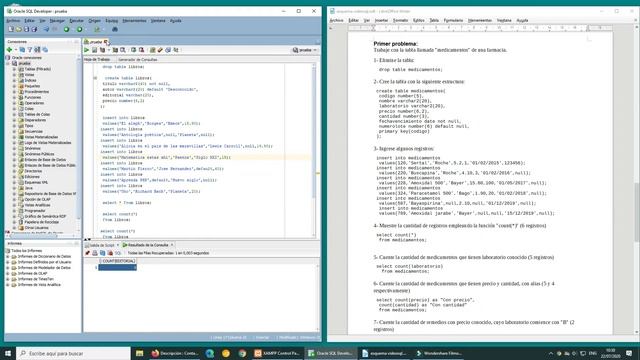
Task: Switch to XAMPP Control Panel taskbar button
Action: tap(278, 353)
